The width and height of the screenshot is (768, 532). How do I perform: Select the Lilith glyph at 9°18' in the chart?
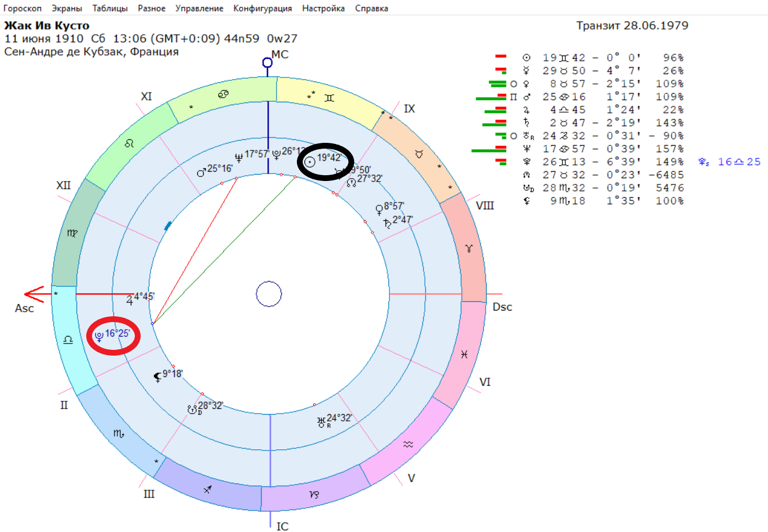pyautogui.click(x=157, y=377)
